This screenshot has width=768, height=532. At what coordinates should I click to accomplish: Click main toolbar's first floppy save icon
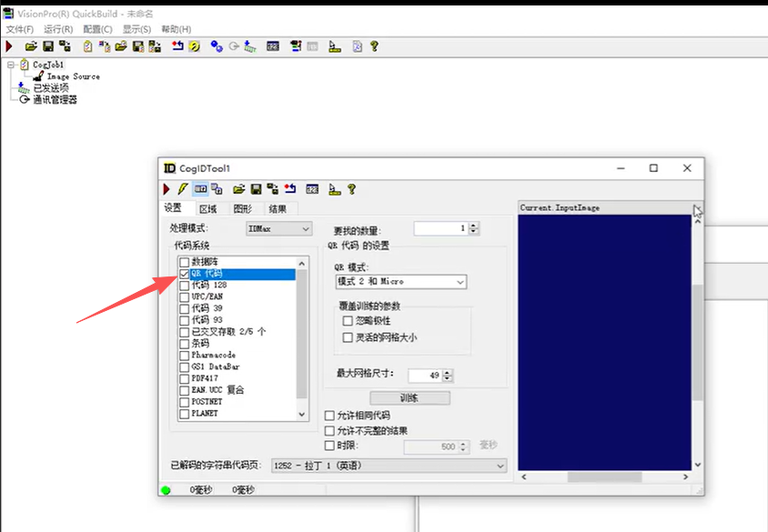click(48, 46)
